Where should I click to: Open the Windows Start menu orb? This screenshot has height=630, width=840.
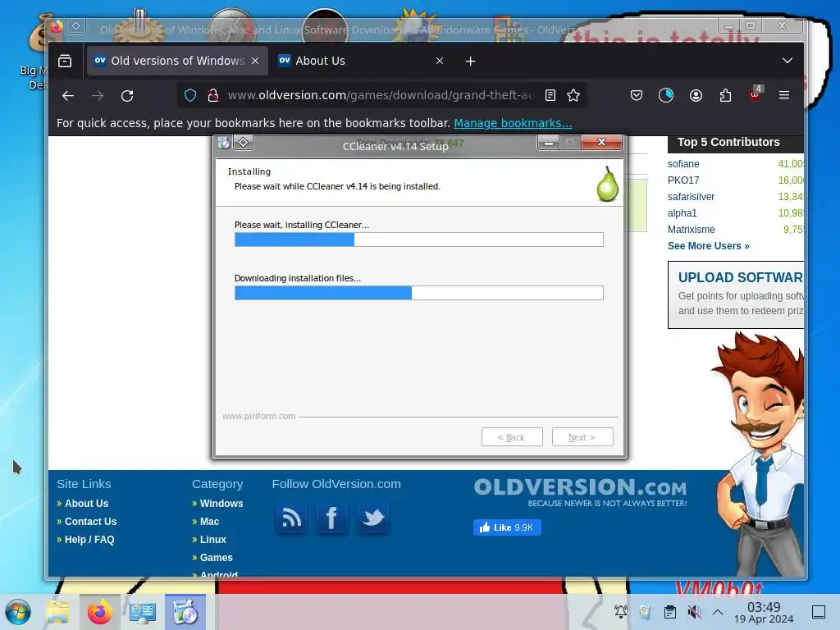[x=18, y=612]
